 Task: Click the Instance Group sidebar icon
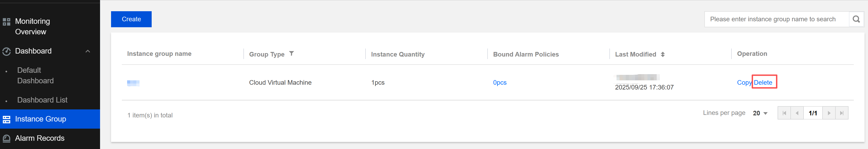pyautogui.click(x=6, y=119)
